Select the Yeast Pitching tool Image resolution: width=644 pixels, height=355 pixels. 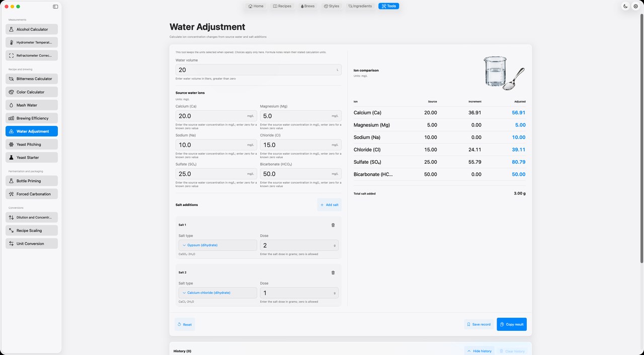32,145
